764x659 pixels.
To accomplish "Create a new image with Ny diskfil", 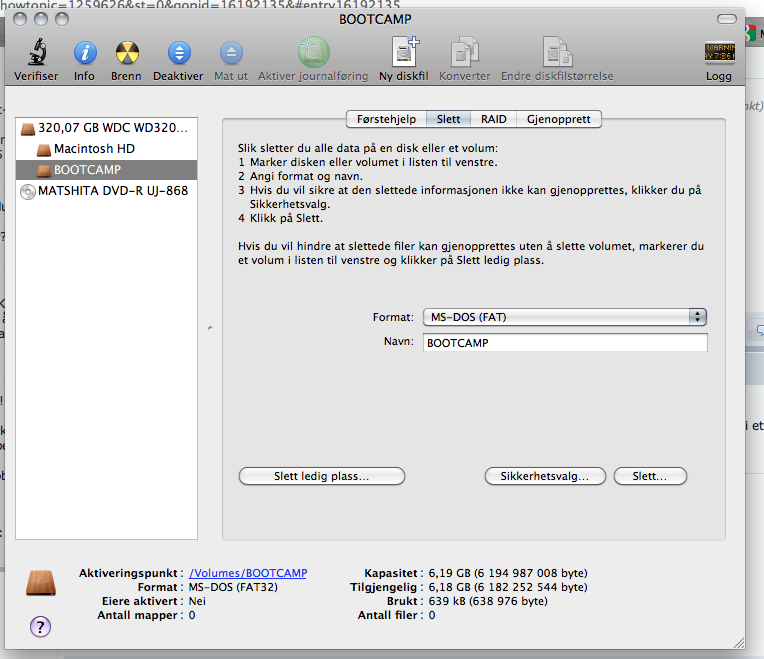I will tap(405, 52).
